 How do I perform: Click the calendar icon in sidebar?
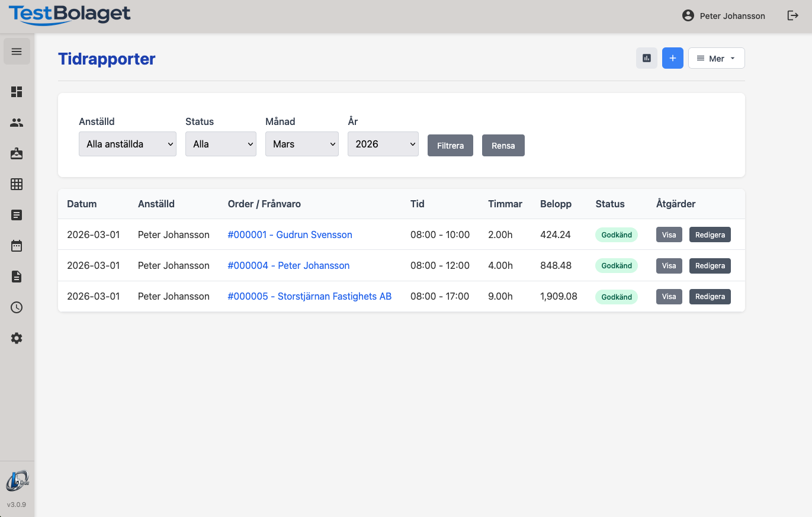pos(17,246)
